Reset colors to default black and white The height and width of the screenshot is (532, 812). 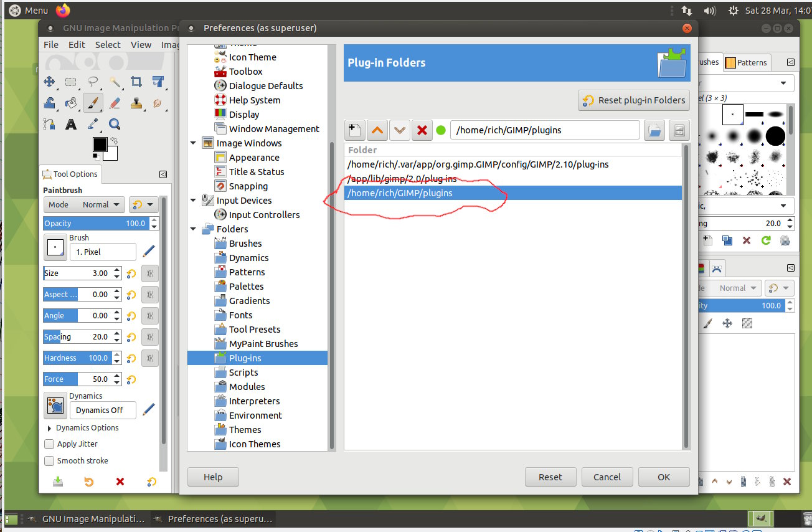(x=96, y=157)
